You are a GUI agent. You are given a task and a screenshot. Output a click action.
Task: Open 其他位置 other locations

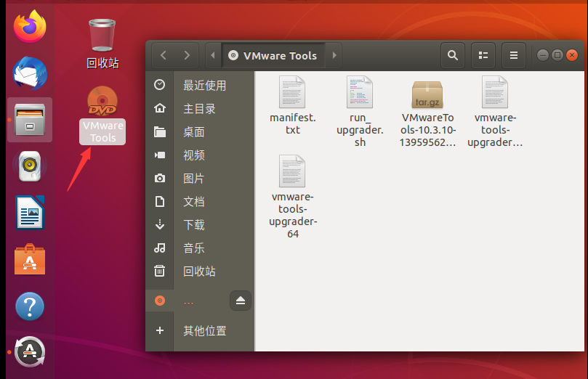pyautogui.click(x=200, y=330)
